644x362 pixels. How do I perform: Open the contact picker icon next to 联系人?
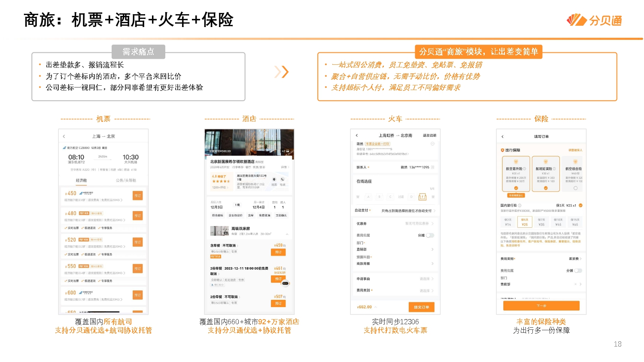tap(433, 167)
